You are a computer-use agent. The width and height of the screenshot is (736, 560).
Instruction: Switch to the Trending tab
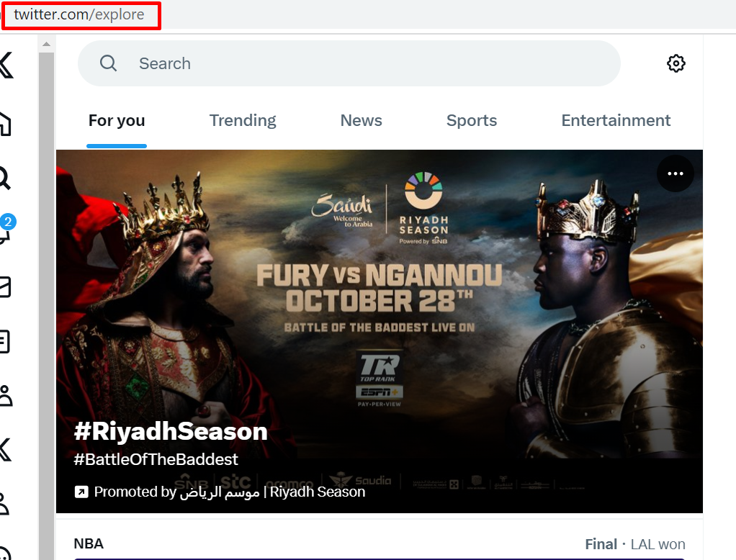coord(243,120)
